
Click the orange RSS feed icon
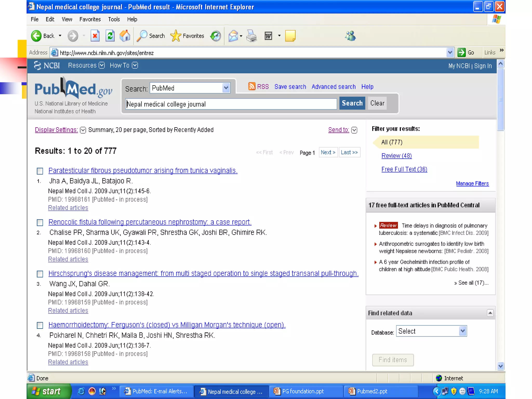coord(252,86)
